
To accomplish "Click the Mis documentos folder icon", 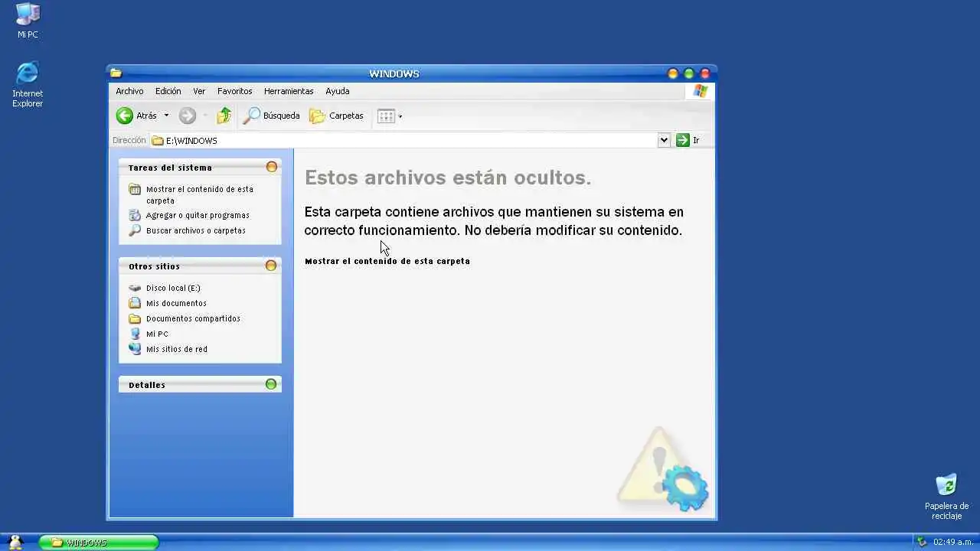I will pos(135,303).
